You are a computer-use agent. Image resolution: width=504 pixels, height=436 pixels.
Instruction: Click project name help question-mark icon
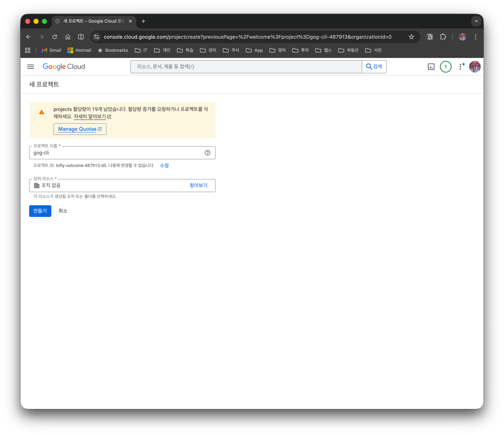click(207, 153)
